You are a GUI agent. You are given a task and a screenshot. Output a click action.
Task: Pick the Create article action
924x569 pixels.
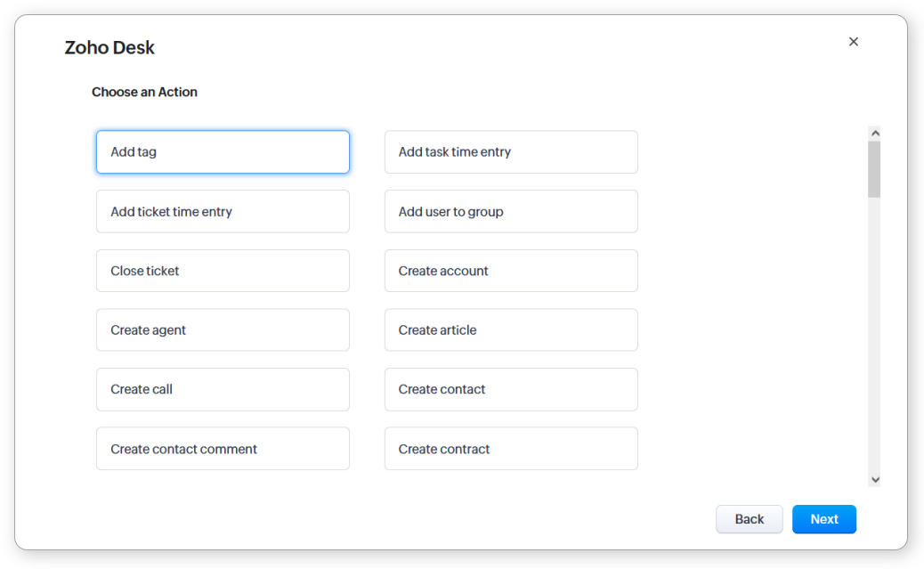(x=511, y=330)
